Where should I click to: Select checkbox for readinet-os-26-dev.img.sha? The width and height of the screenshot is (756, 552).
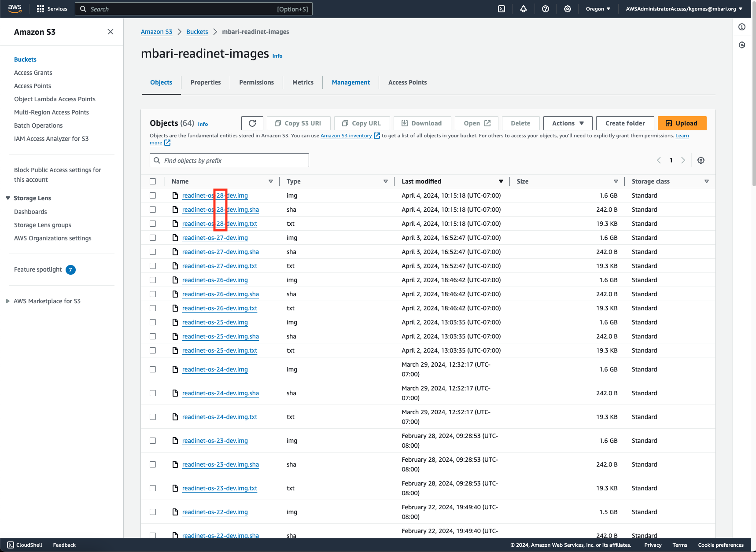tap(153, 294)
